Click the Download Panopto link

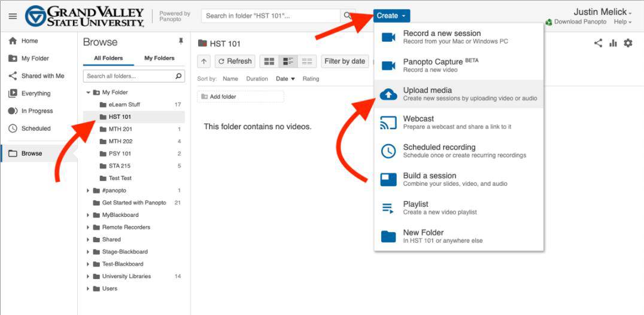pyautogui.click(x=579, y=22)
